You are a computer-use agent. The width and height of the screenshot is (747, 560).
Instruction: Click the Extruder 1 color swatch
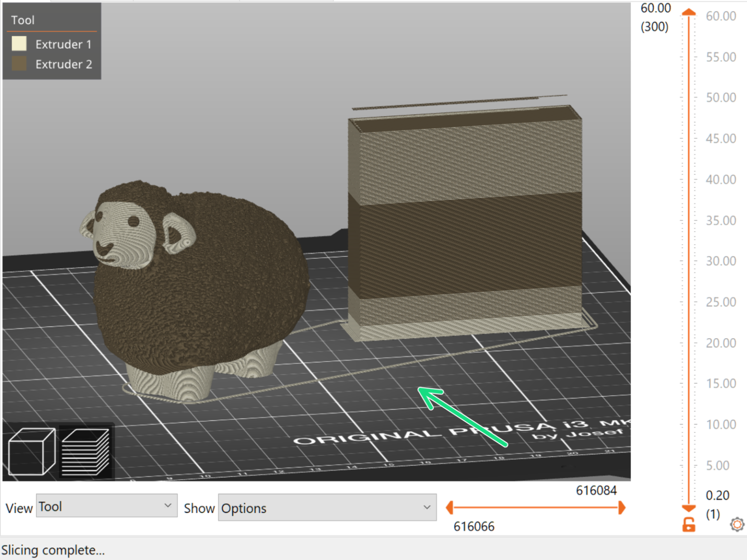[19, 44]
